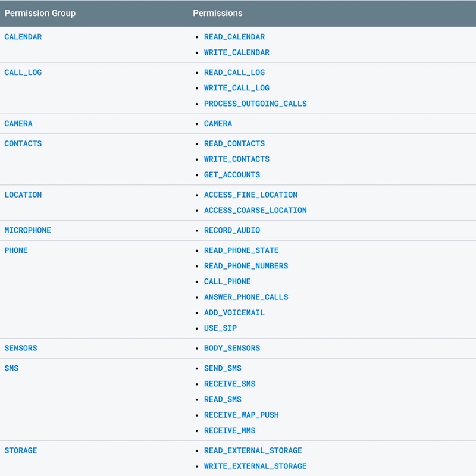
Task: Open the PHONE permission group link
Action: pyautogui.click(x=16, y=250)
